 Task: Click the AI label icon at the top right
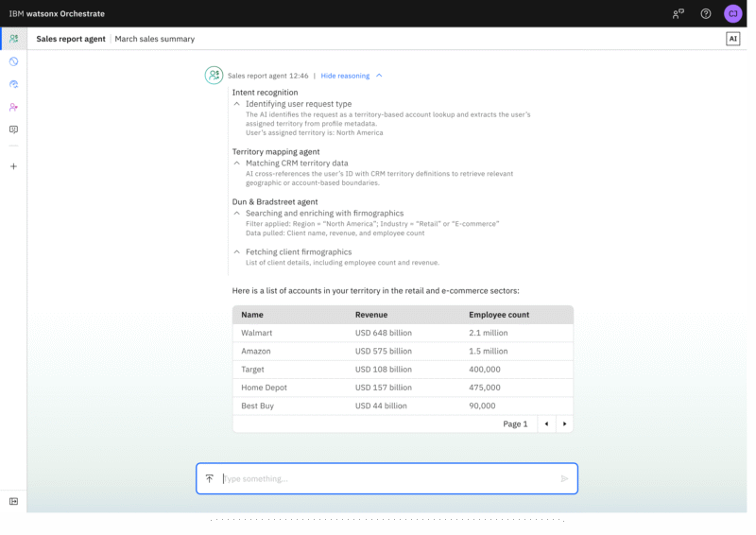click(733, 39)
